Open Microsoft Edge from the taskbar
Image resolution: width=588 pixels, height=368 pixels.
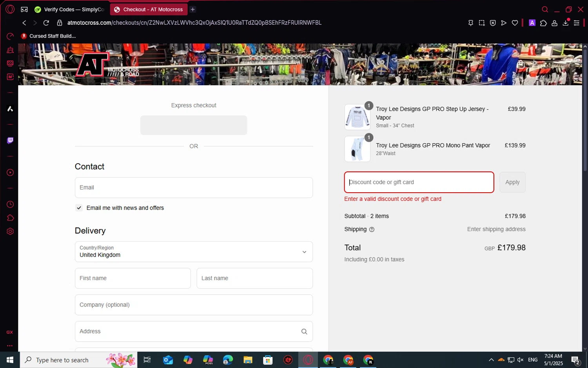228,360
